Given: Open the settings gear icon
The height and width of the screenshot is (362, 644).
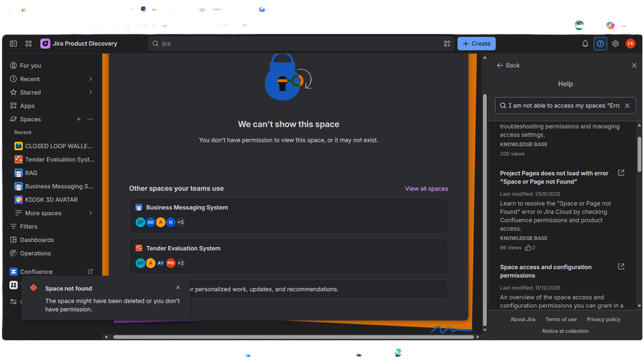Looking at the screenshot, I should pos(615,44).
